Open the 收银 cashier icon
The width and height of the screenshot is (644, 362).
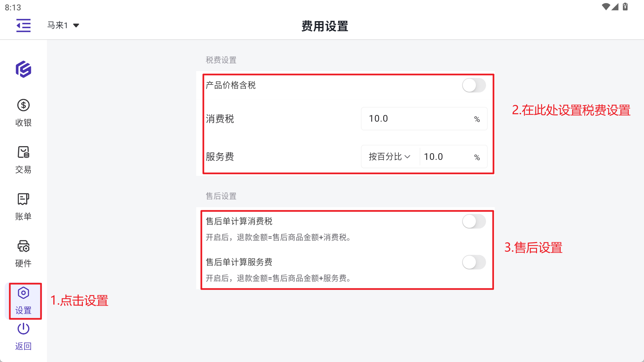pyautogui.click(x=23, y=106)
